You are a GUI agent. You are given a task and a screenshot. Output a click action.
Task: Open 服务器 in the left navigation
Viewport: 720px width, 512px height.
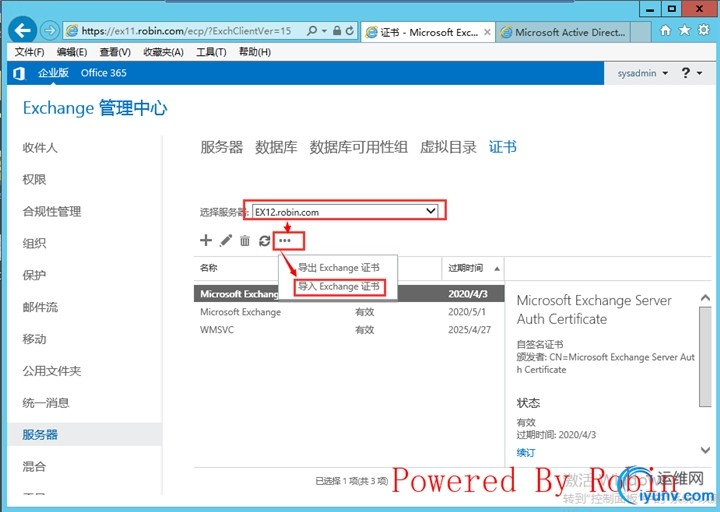[x=40, y=434]
